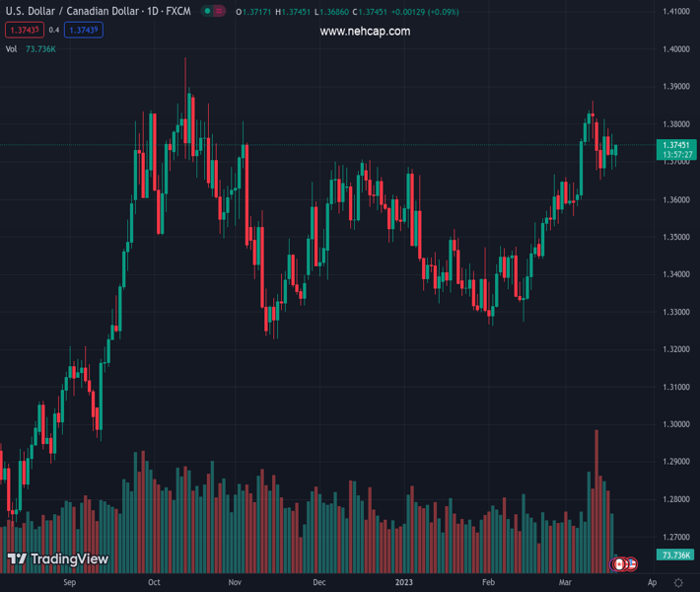Click the 1.30000 level on the price axis

tap(675, 424)
